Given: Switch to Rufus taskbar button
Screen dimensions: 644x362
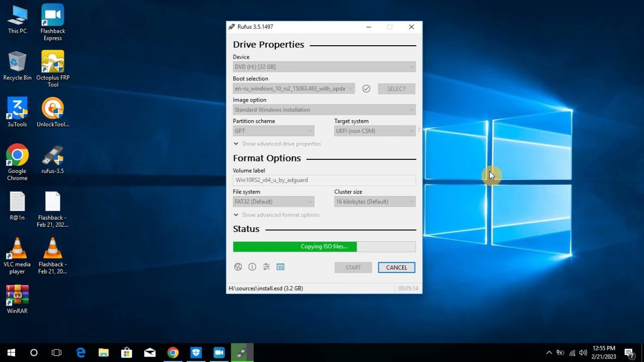Looking at the screenshot, I should coord(242,352).
